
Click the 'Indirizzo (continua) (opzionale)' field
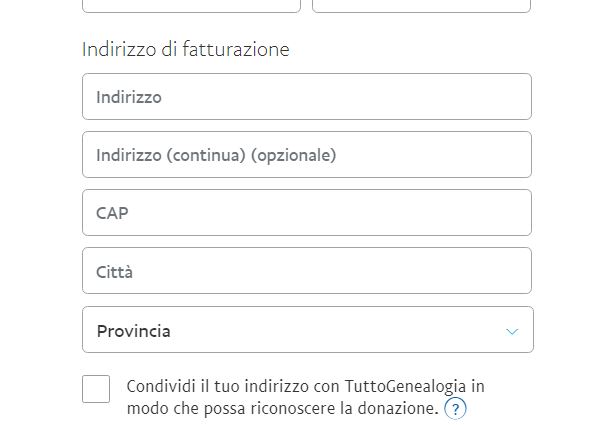307,154
